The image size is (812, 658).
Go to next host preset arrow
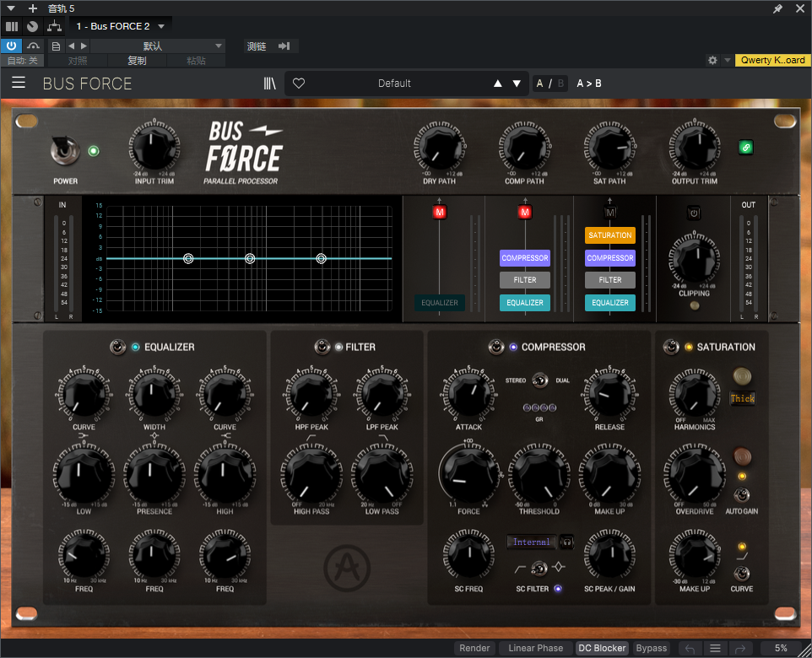(x=84, y=46)
